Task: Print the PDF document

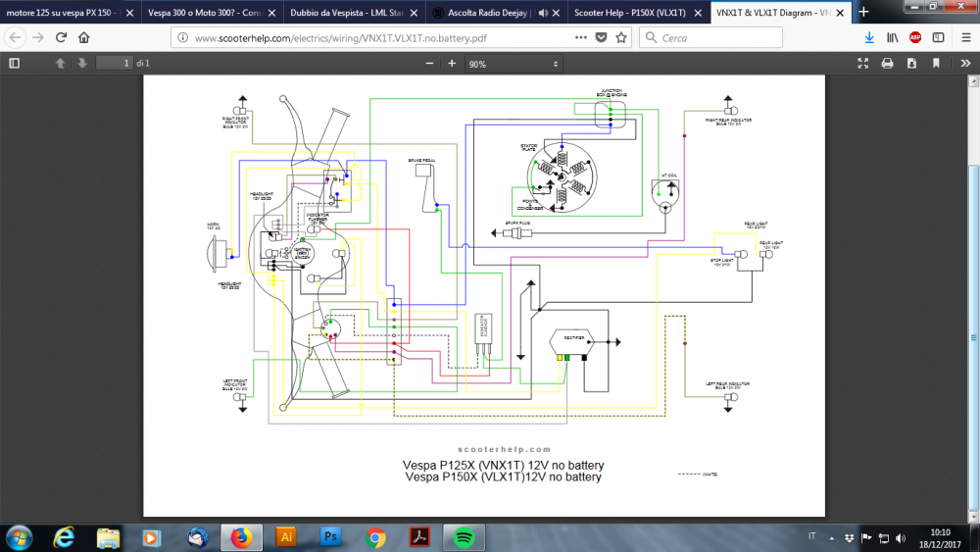Action: click(887, 63)
